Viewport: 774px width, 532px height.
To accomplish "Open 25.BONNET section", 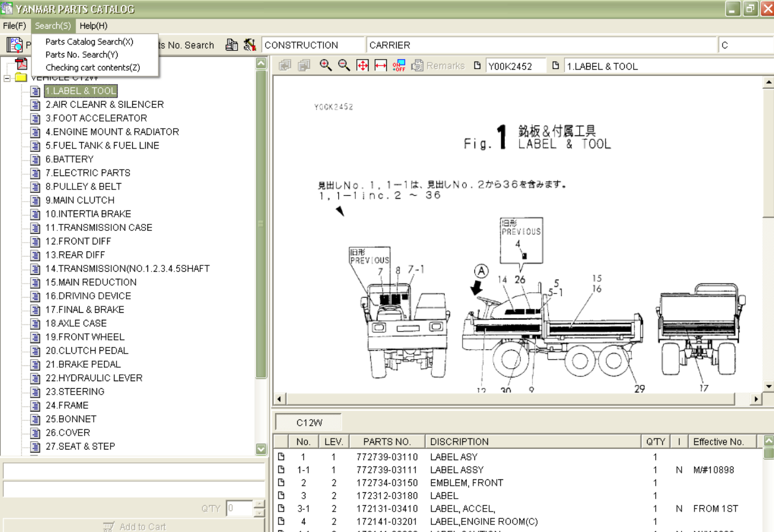I will [71, 419].
